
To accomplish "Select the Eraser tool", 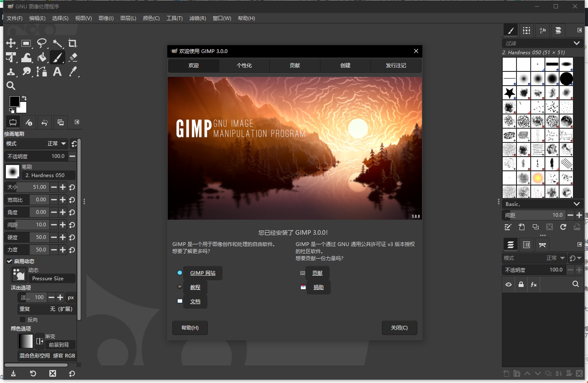I will click(73, 57).
